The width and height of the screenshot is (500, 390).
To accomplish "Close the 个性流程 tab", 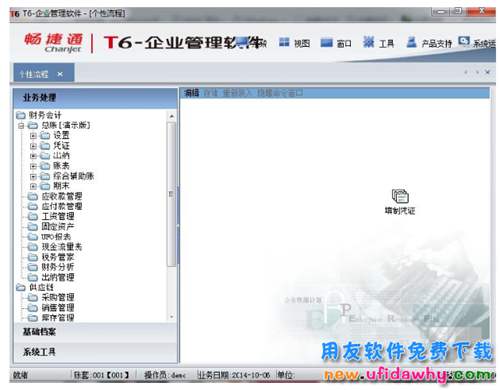I will tap(60, 74).
